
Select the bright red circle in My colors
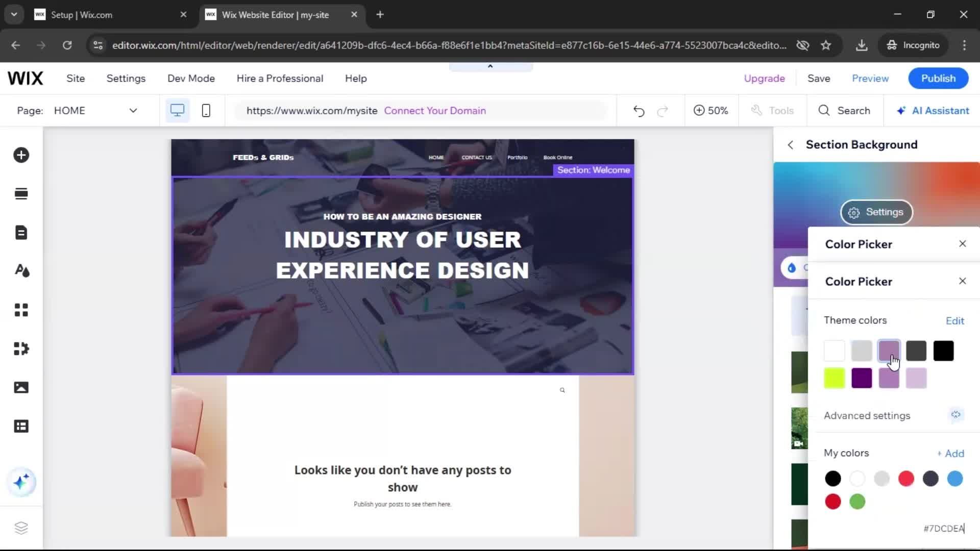[x=906, y=479]
